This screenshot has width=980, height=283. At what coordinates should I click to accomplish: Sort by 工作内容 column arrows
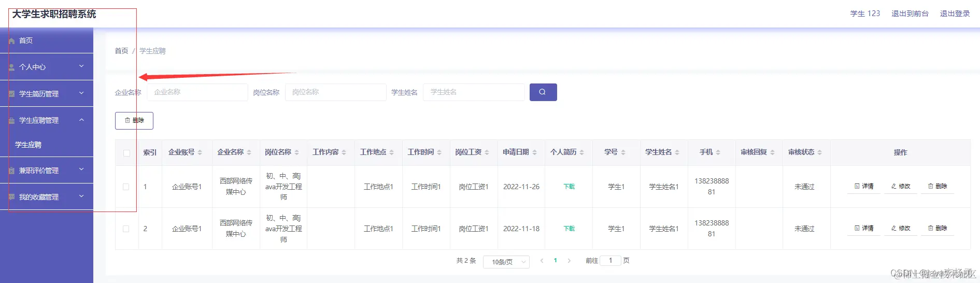point(344,152)
